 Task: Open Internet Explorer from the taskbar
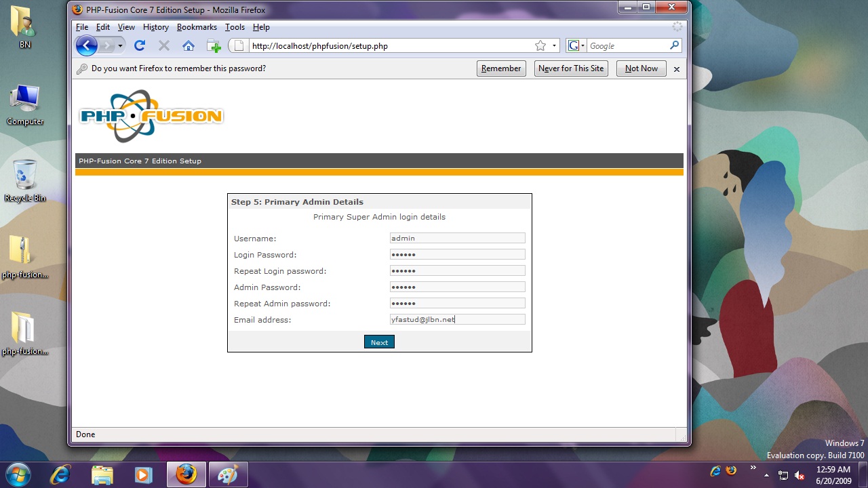pyautogui.click(x=60, y=474)
